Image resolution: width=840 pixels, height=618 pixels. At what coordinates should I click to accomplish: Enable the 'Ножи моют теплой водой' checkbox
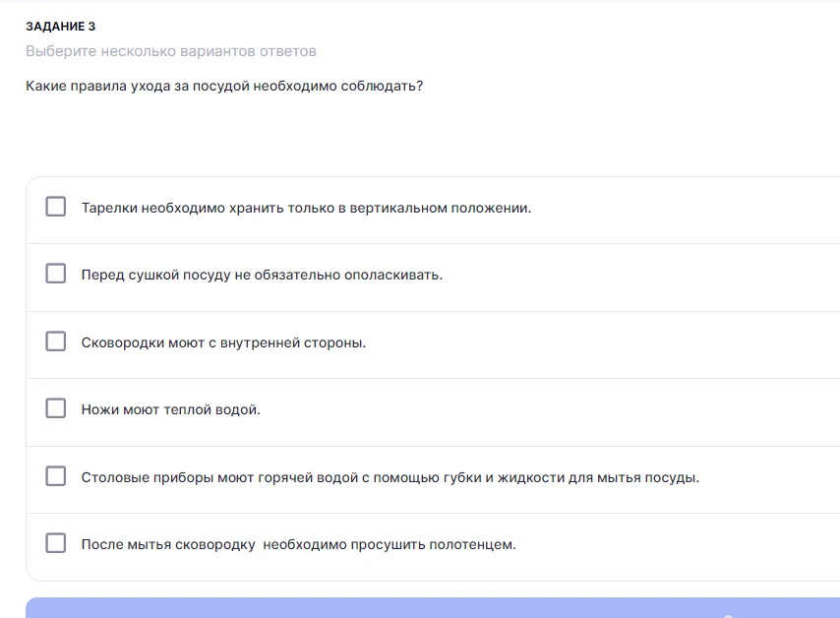pyautogui.click(x=56, y=407)
